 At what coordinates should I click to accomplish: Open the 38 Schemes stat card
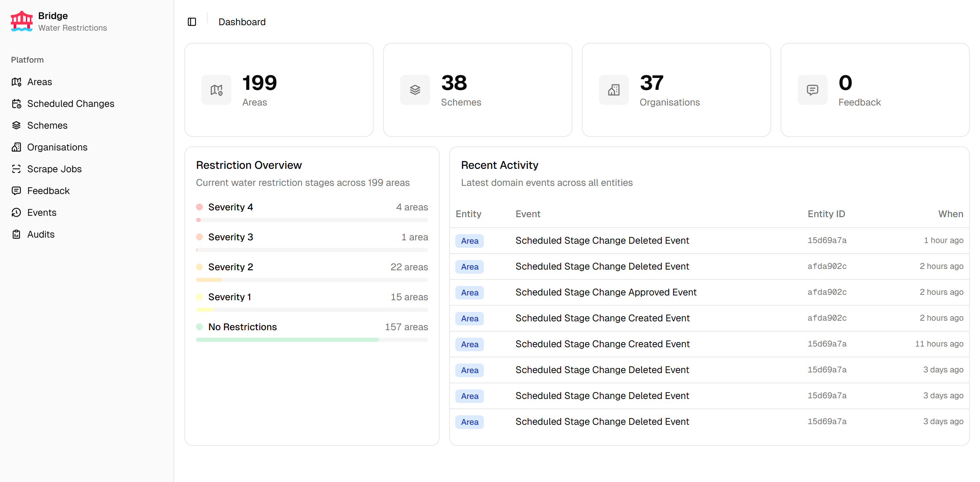[477, 90]
